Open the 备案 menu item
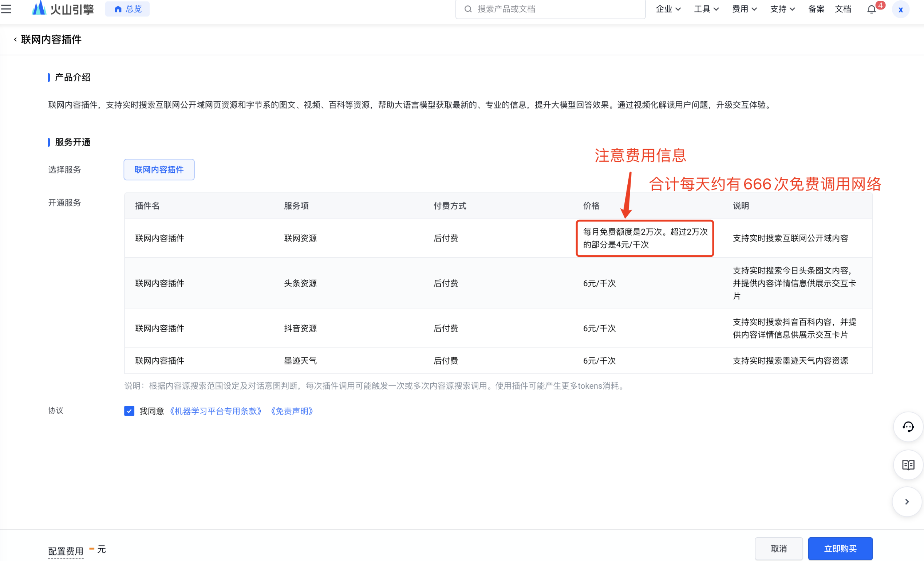The image size is (924, 561). click(x=816, y=9)
